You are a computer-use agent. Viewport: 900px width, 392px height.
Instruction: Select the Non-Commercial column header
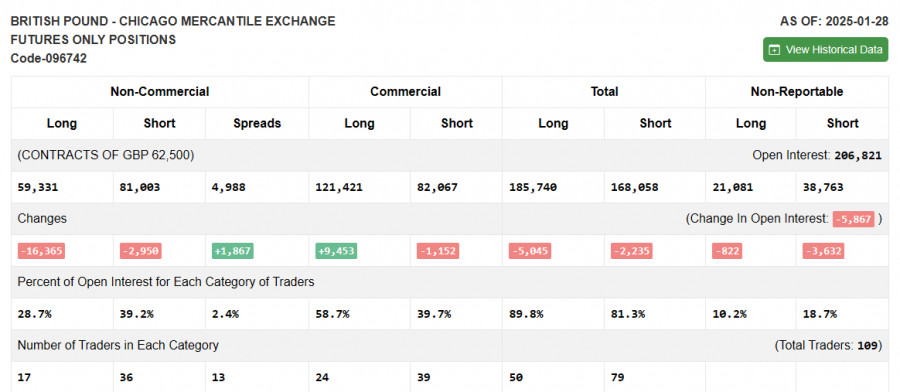click(x=160, y=92)
